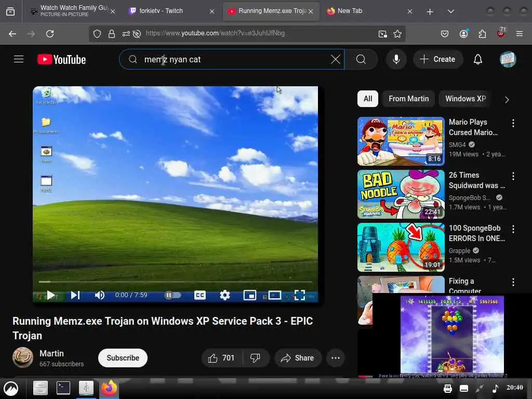
Task: Select the All filter chip
Action: tap(368, 99)
